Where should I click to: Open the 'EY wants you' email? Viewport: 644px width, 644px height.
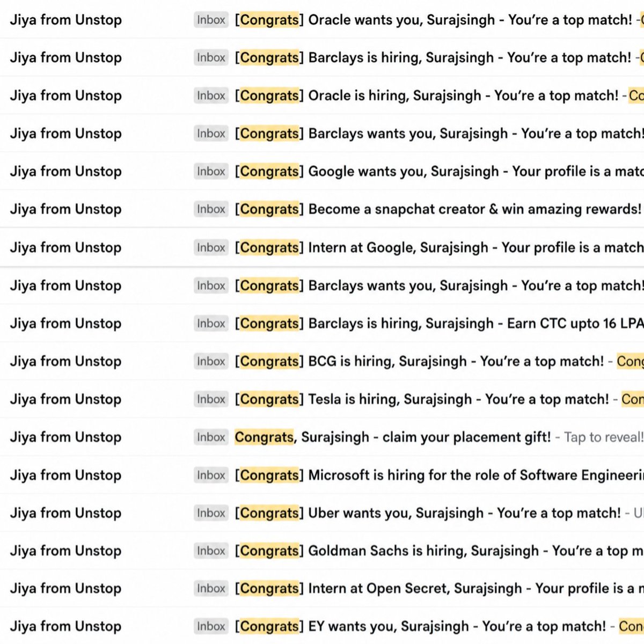click(322, 626)
